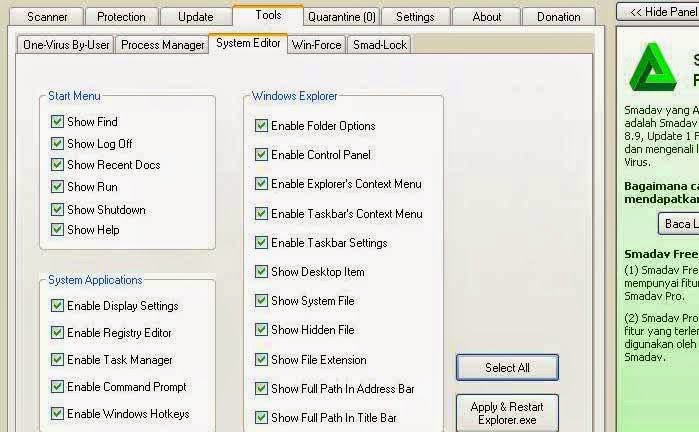Uncheck Show Run checkbox
The image size is (699, 432).
coord(57,186)
